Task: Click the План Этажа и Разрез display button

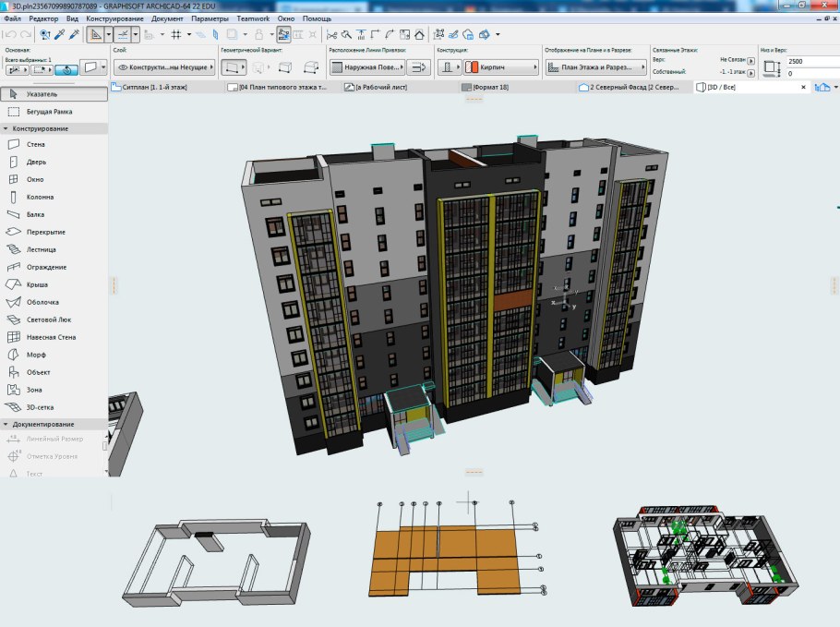Action: [594, 67]
